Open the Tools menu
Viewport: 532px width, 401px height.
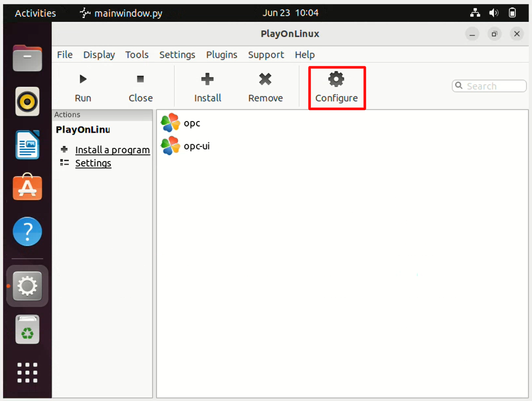pos(137,55)
